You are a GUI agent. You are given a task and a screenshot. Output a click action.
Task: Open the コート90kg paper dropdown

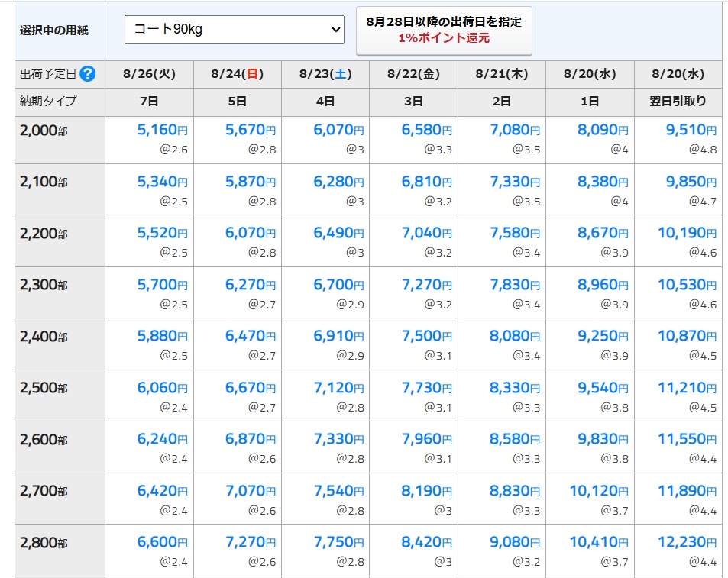pos(235,30)
